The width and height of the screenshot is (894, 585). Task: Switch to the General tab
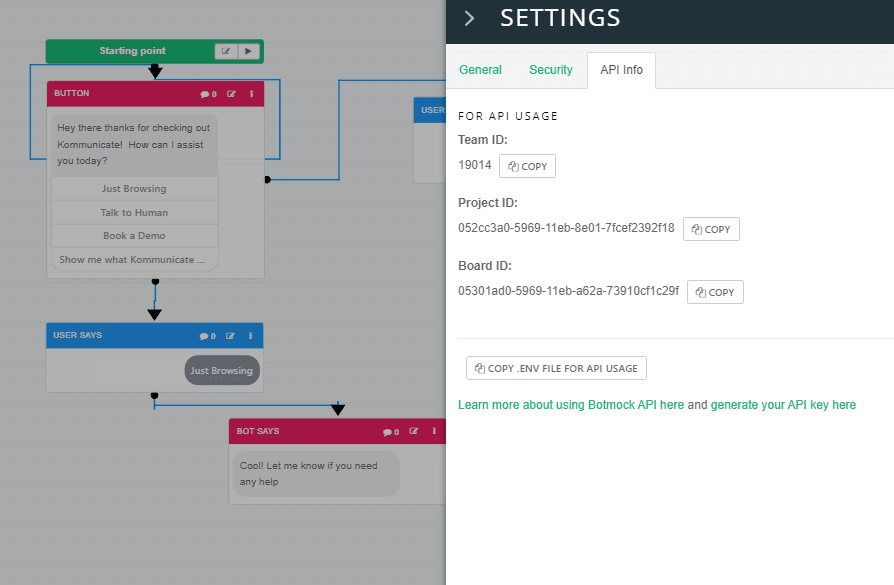pyautogui.click(x=480, y=70)
